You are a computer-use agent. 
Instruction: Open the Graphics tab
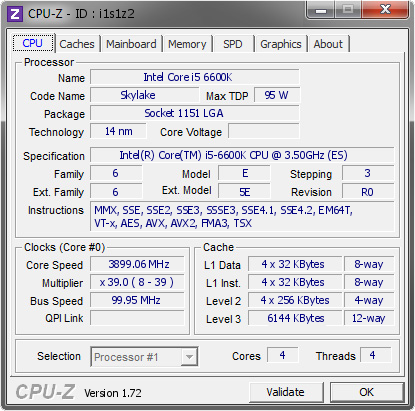(x=281, y=44)
